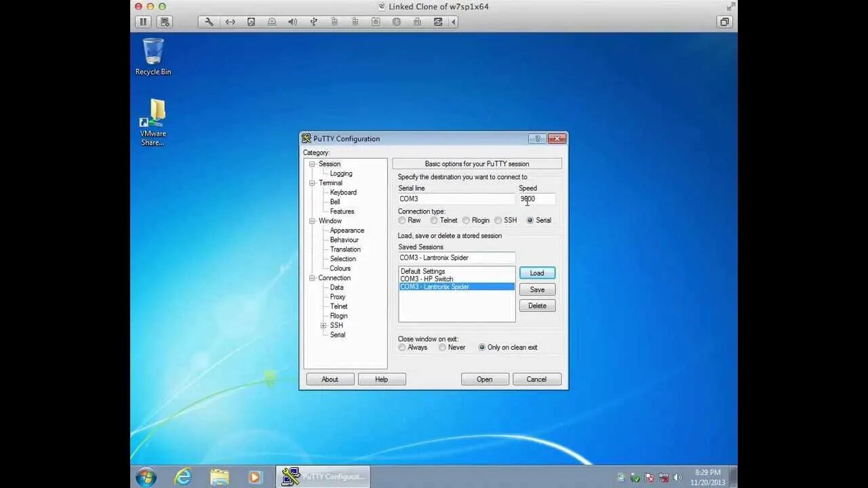Click the Unity view icon at toolbar right

[724, 22]
